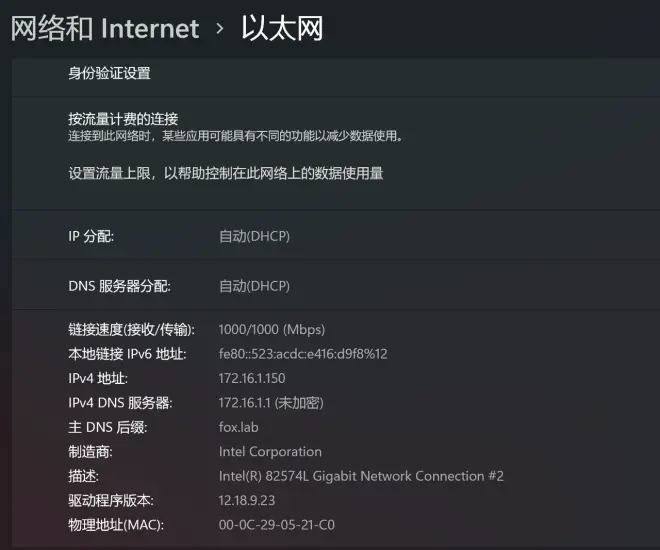Click 自动(DHCP) value beside DNS 服务器分配
The width and height of the screenshot is (660, 550).
(x=254, y=286)
